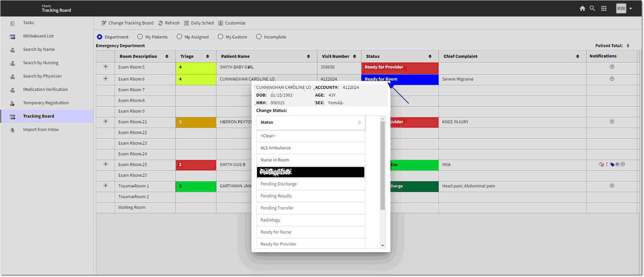
Task: Click the search magnifier icon
Action: (592, 8)
